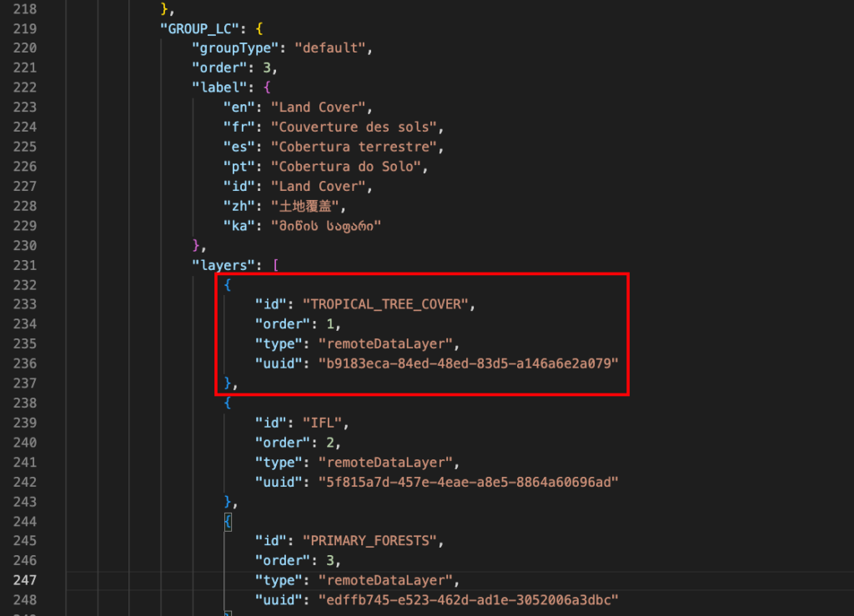The width and height of the screenshot is (854, 616).
Task: Click the uuid string starting with 5f815a7d
Action: [x=465, y=482]
